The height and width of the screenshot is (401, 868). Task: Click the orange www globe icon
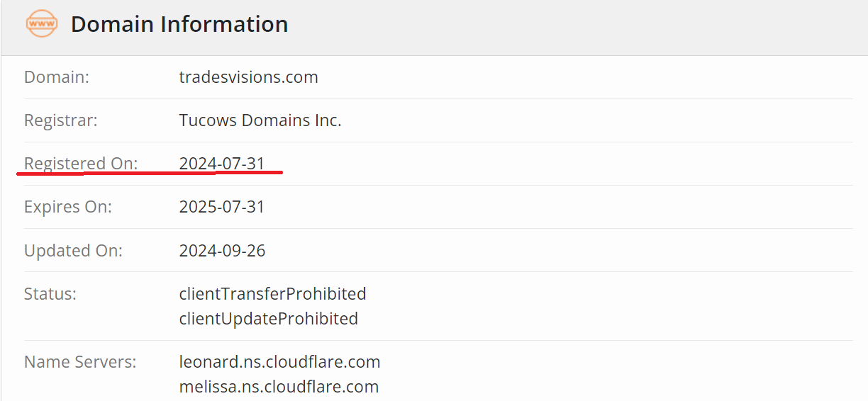click(41, 24)
